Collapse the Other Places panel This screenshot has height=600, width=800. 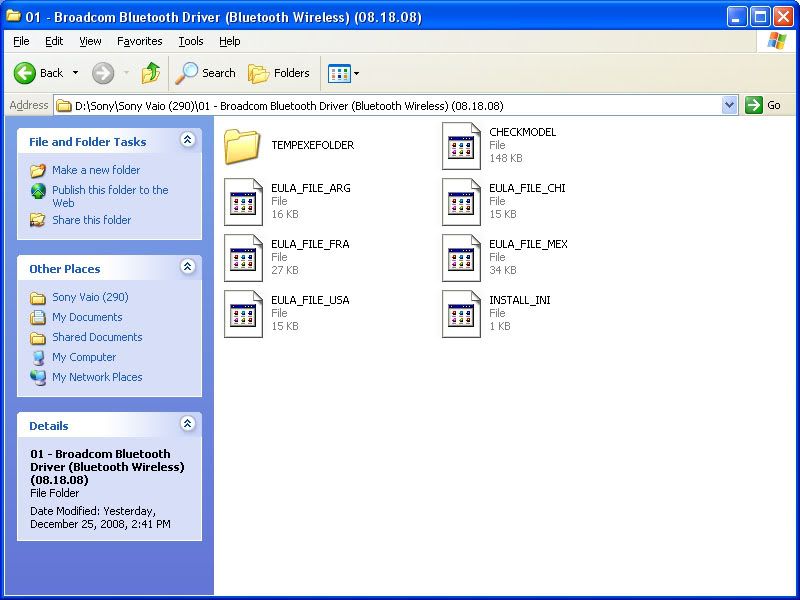(187, 267)
